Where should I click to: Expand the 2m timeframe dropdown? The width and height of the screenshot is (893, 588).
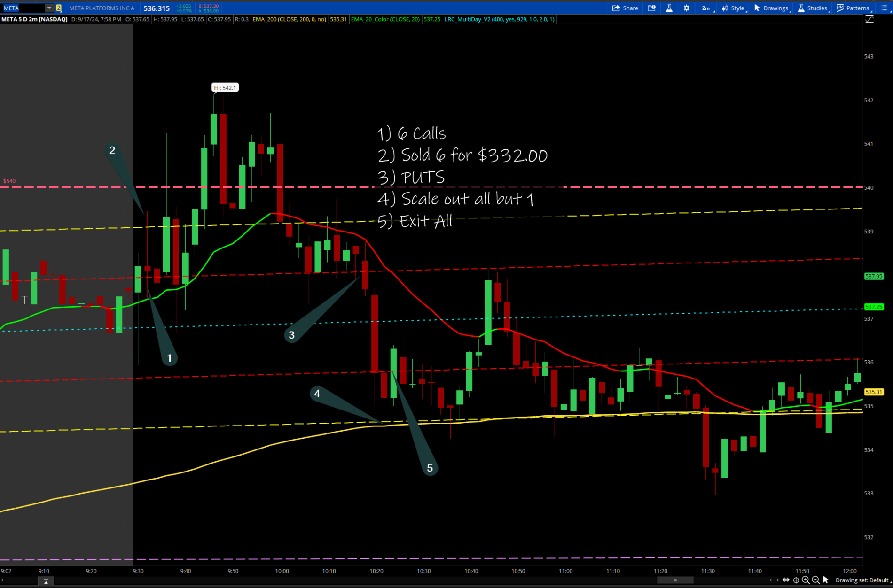pos(706,8)
